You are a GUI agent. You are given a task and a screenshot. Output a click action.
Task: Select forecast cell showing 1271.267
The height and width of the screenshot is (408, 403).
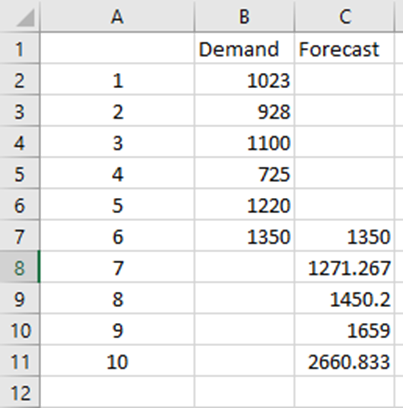click(x=344, y=268)
